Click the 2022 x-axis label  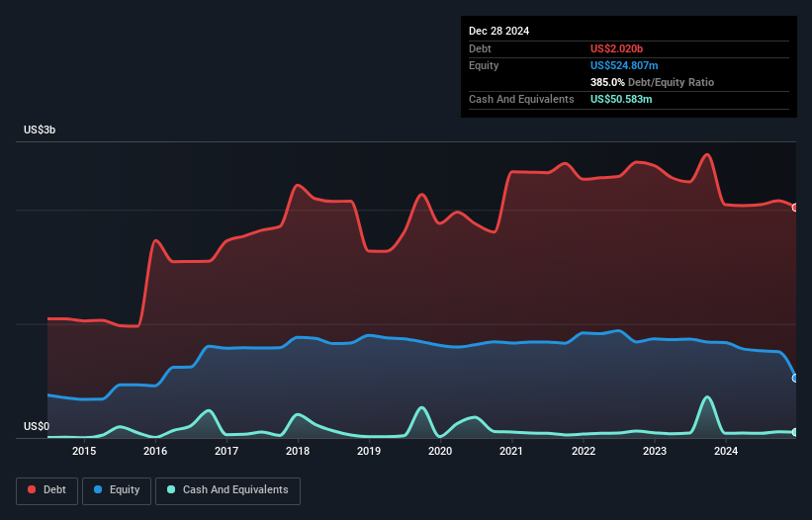(584, 451)
